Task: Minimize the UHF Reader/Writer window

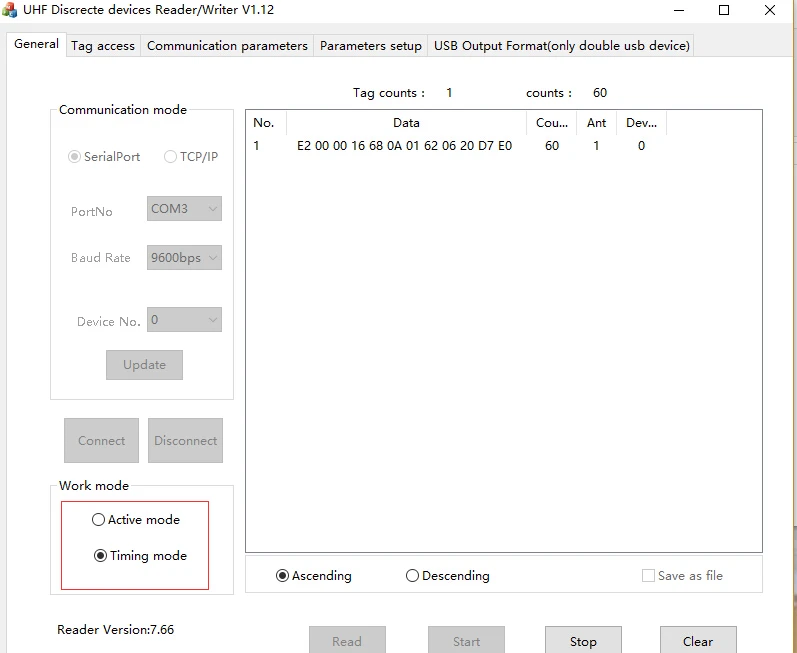Action: click(679, 10)
